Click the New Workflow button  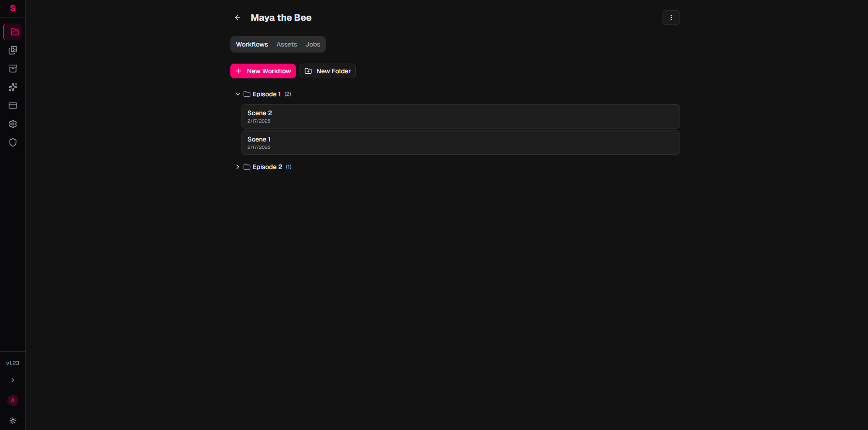tap(263, 71)
